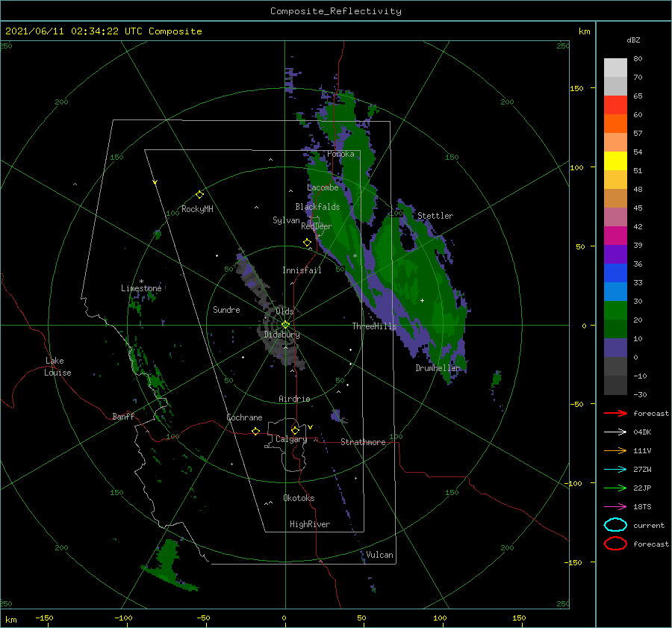
Task: Select the 51 dBZ yellow color swatch
Action: [x=615, y=161]
